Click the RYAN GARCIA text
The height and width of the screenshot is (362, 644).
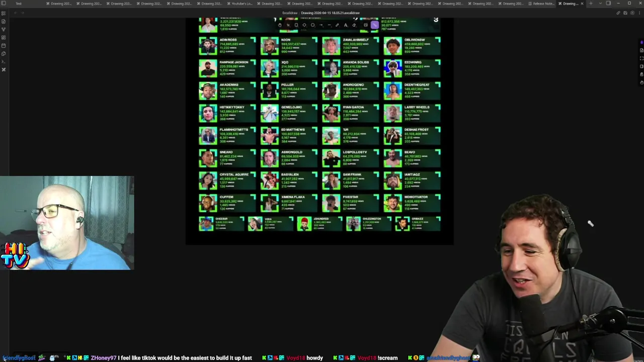click(x=354, y=107)
